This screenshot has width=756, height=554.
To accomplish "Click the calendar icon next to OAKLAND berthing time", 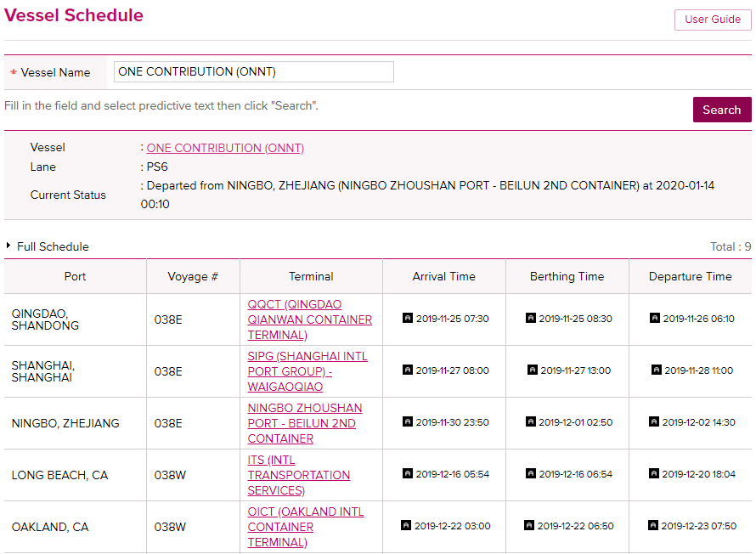I will (530, 526).
